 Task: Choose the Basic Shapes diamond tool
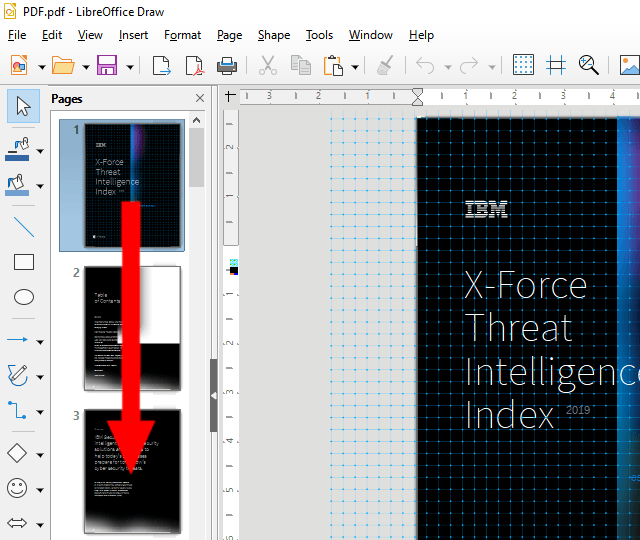coord(17,453)
